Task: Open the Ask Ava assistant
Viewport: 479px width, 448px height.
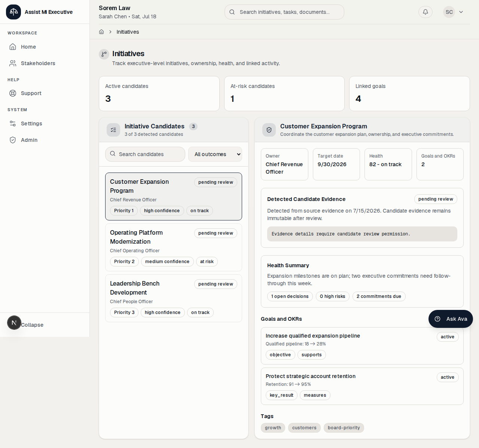Action: tap(451, 319)
